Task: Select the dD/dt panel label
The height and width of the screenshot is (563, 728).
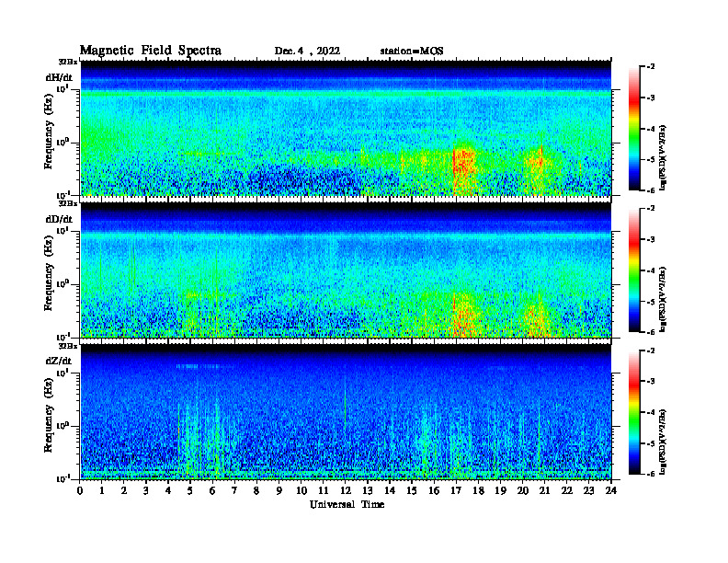Action: pyautogui.click(x=59, y=219)
